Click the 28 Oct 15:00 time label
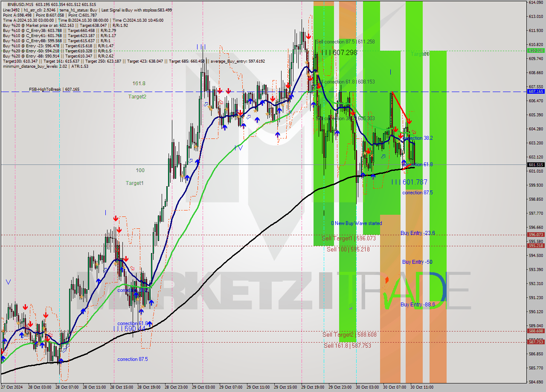546x392 pixels. pyautogui.click(x=121, y=387)
